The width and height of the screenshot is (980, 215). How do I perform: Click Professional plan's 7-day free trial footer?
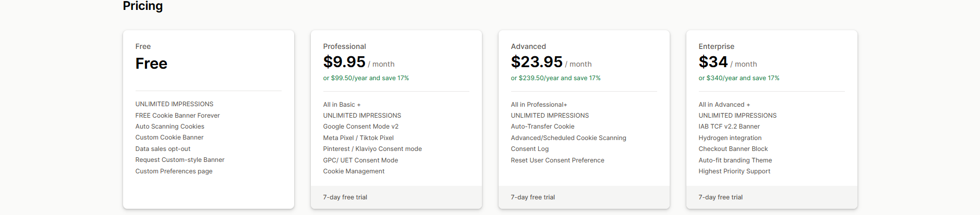pyautogui.click(x=345, y=197)
